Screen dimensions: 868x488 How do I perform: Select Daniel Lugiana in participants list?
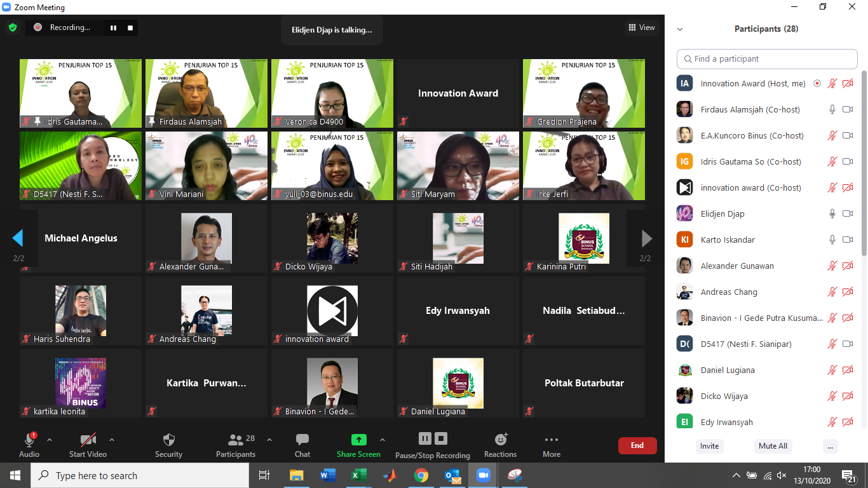(766, 370)
